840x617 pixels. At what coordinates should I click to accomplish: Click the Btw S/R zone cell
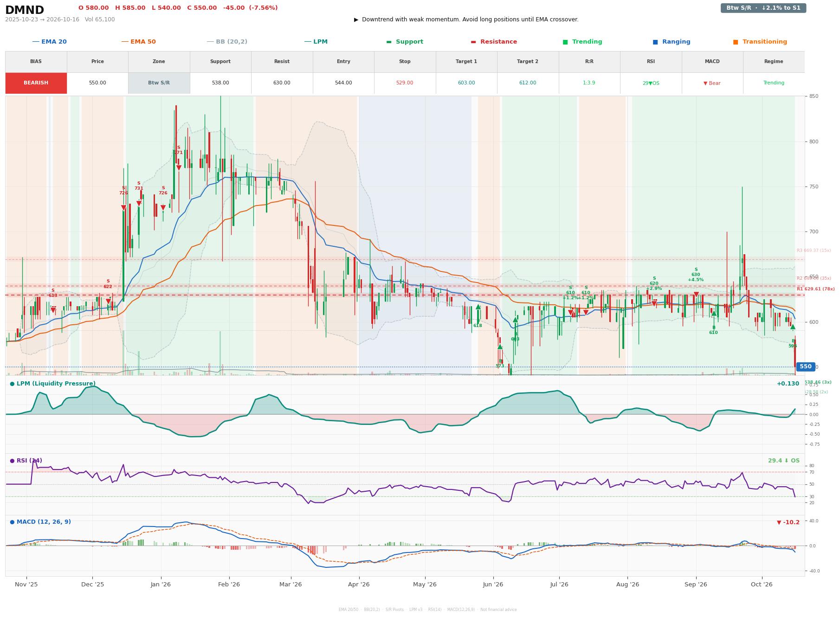point(159,83)
